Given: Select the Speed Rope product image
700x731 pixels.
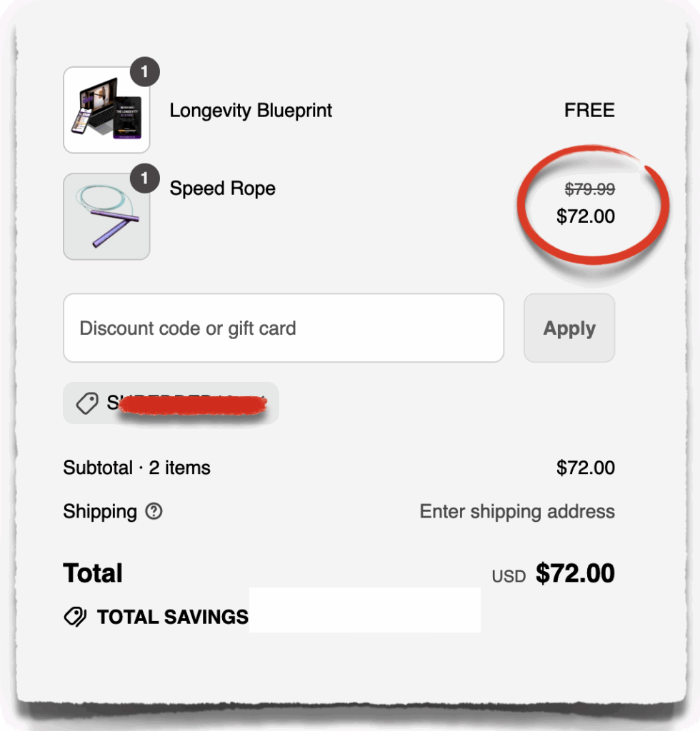Looking at the screenshot, I should click(106, 216).
